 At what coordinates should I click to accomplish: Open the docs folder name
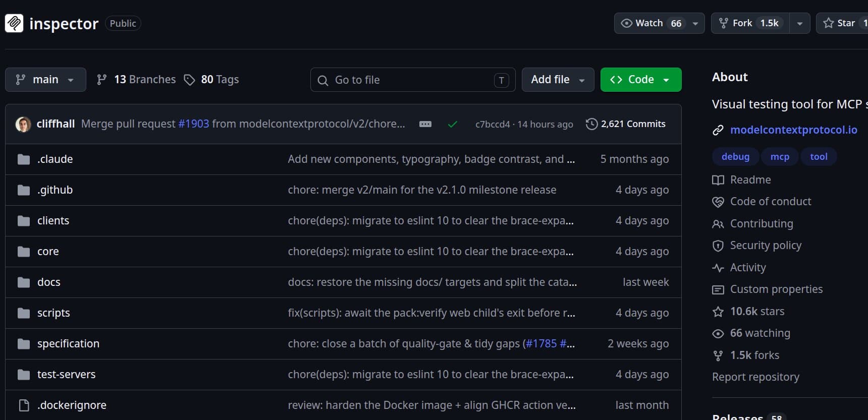[49, 282]
